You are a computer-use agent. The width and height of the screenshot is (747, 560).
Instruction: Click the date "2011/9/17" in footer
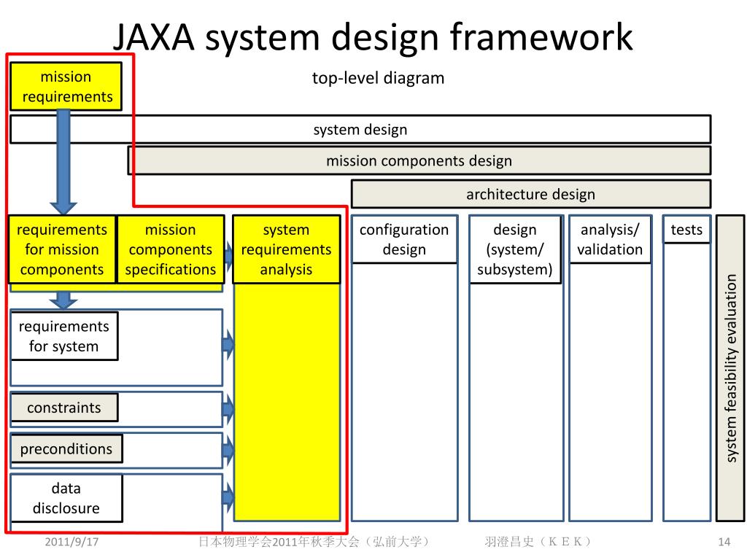tap(71, 542)
